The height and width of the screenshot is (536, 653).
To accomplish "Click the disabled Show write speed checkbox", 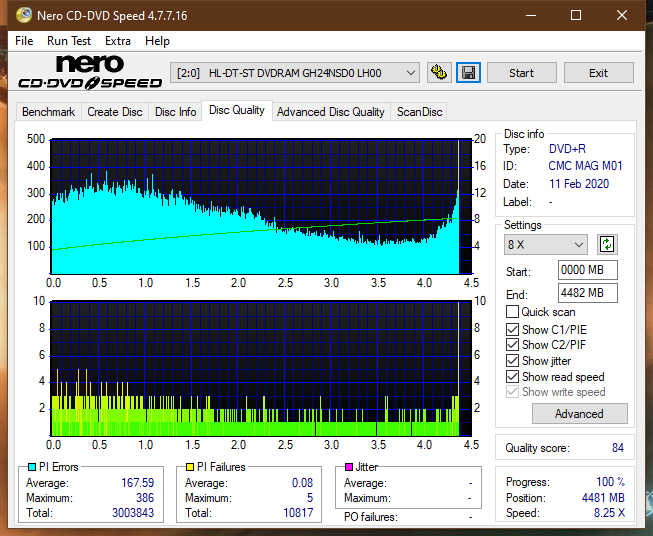I will point(512,392).
